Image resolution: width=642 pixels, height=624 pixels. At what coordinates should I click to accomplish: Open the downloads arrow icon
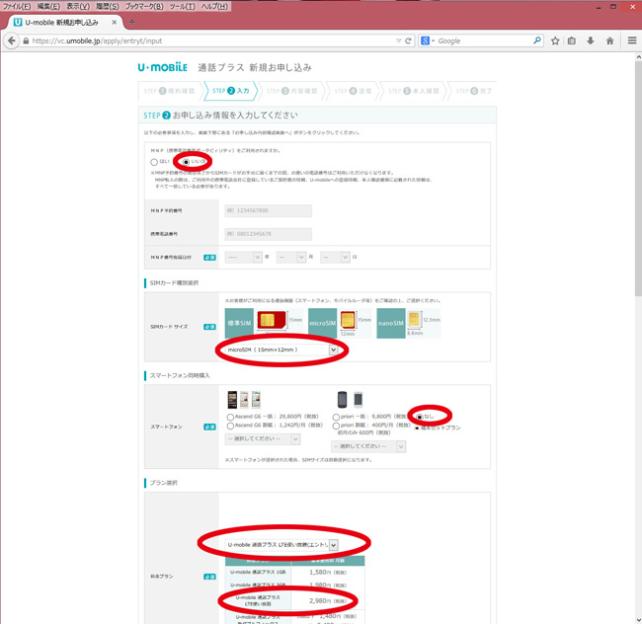tap(590, 41)
